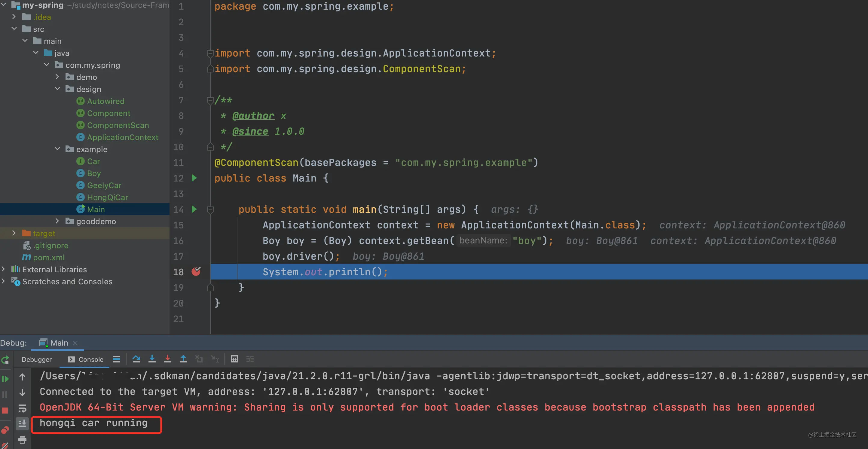
Task: Toggle scroll to end of console
Action: (x=22, y=423)
